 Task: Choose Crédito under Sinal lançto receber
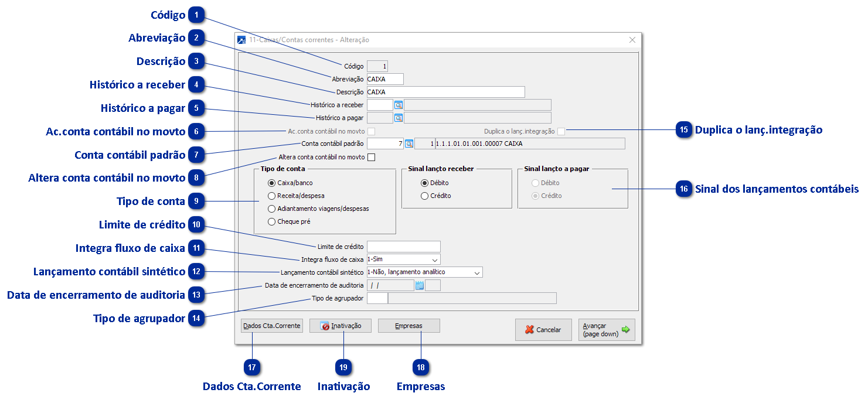click(425, 196)
